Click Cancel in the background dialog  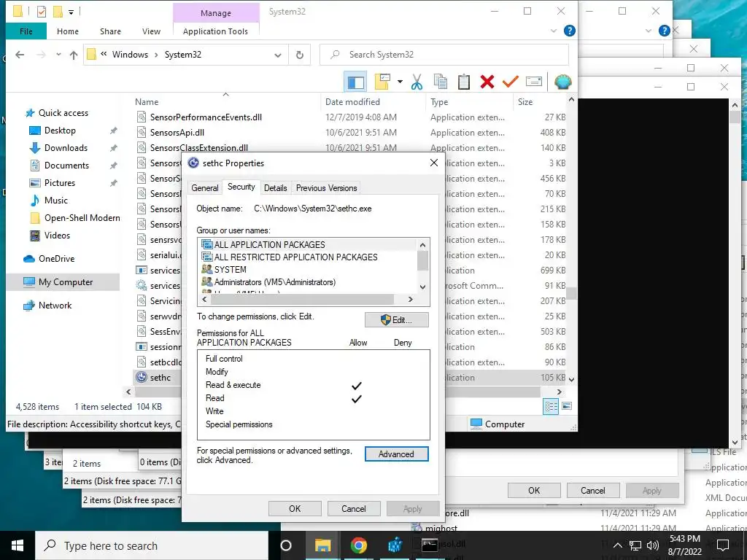tap(592, 491)
